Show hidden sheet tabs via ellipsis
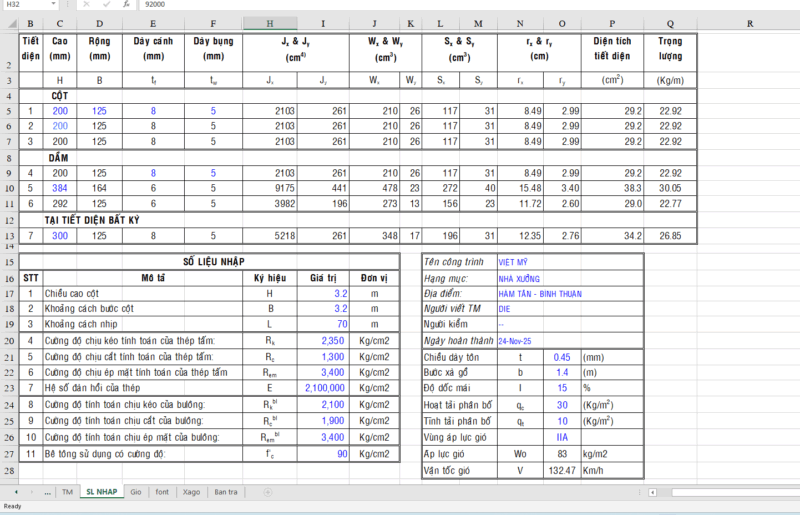The width and height of the screenshot is (800, 515). 49,492
